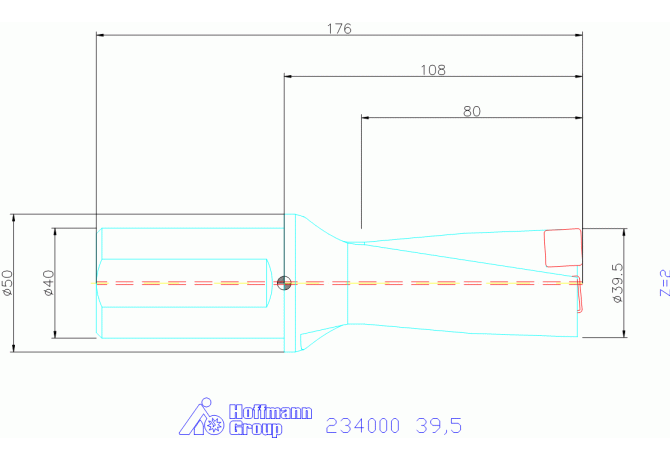This screenshot has width=670, height=460.
Task: Click left arrowhead of the 176 dimension line
Action: tap(100, 35)
